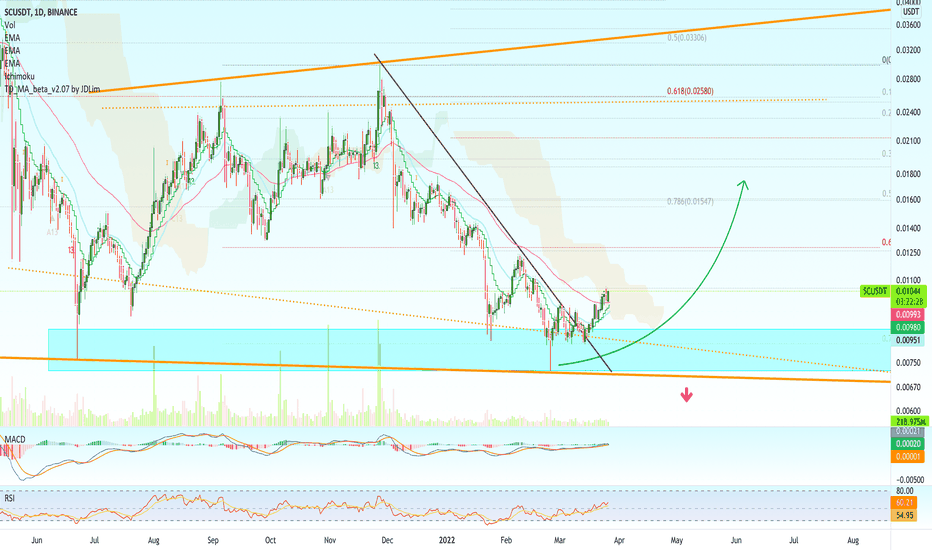
Task: Click the 0.01250 price axis label
Action: point(908,253)
